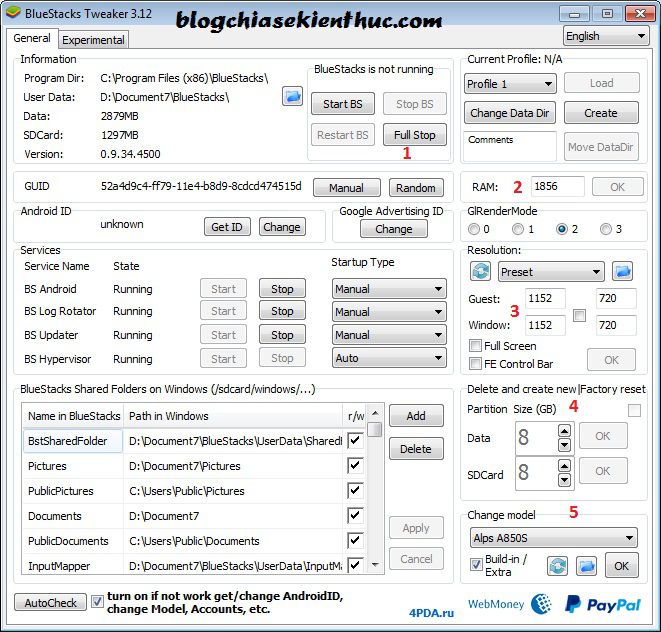Click the Resolution refresh icon
Screen dimensions: 661x632
[481, 271]
